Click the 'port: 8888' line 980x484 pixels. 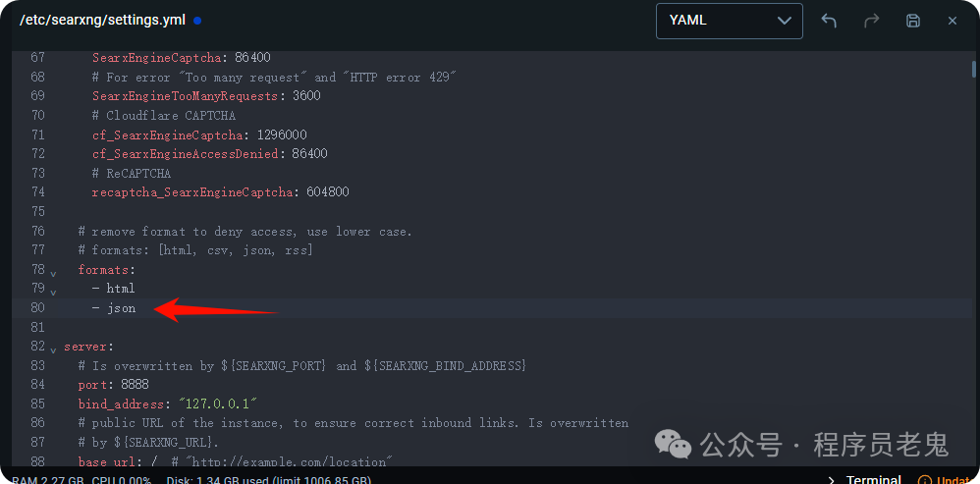113,384
